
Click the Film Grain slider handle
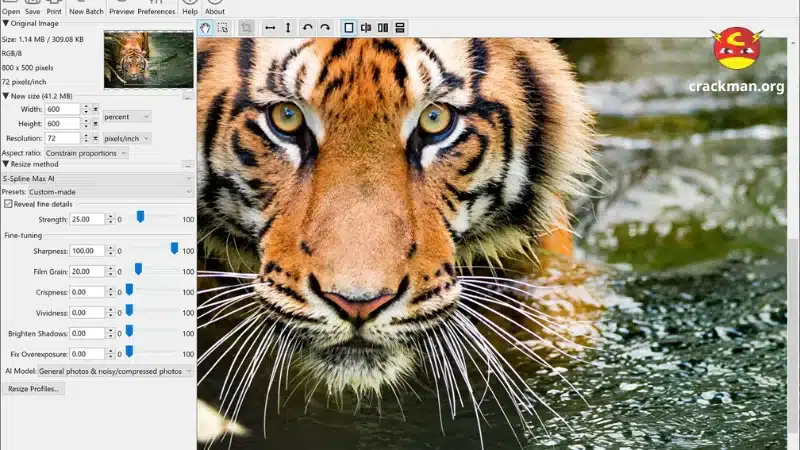tap(138, 269)
